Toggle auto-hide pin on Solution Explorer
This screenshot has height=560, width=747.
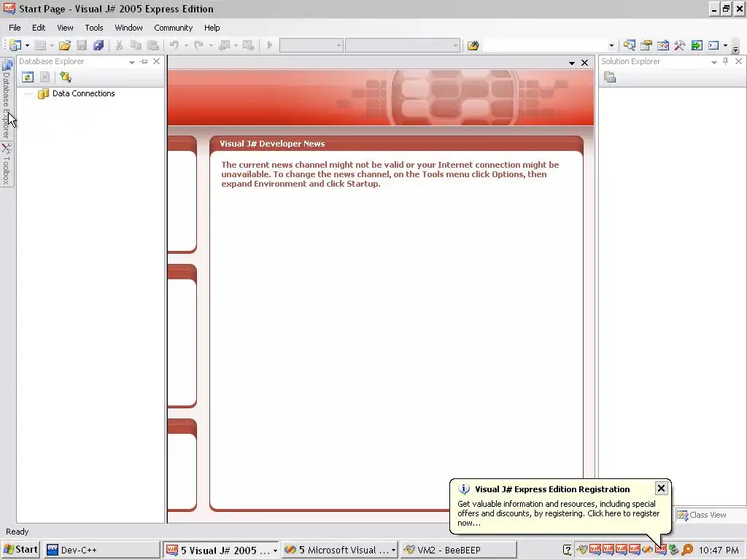pos(726,61)
